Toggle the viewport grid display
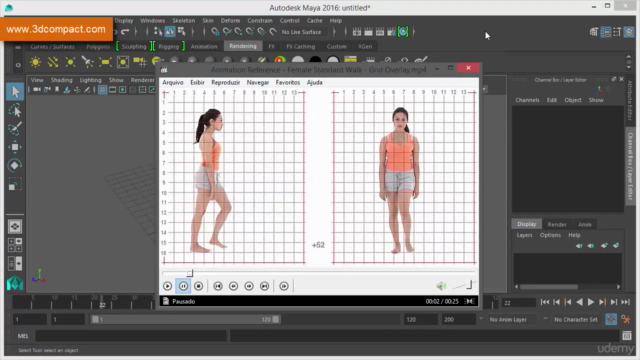Image resolution: width=640 pixels, height=360 pixels. click(102, 90)
